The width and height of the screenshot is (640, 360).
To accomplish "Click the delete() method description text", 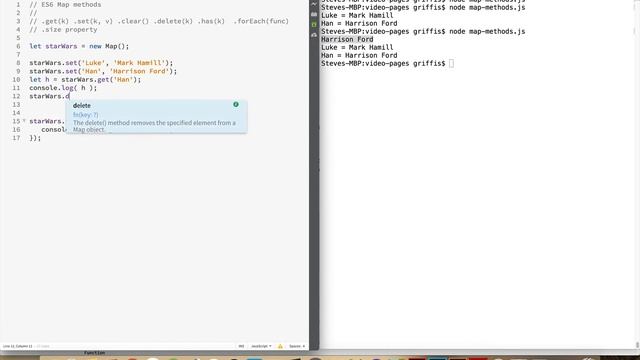I will pos(154,126).
